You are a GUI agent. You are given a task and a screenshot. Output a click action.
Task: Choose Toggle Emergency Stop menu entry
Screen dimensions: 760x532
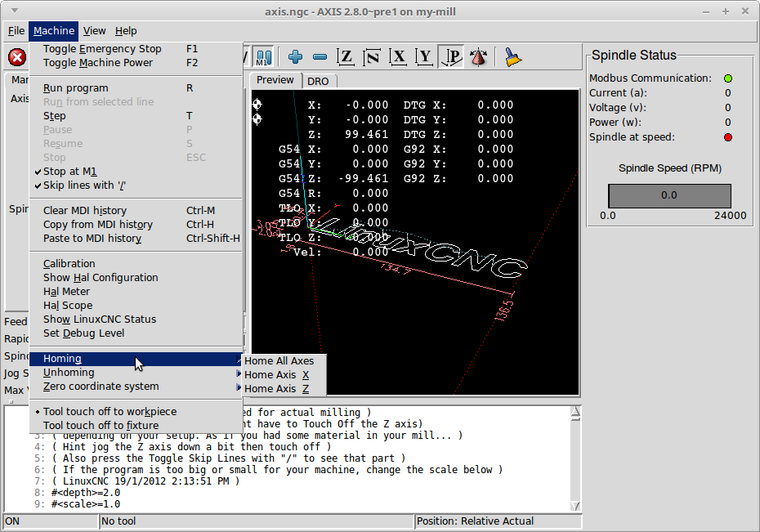pyautogui.click(x=136, y=49)
